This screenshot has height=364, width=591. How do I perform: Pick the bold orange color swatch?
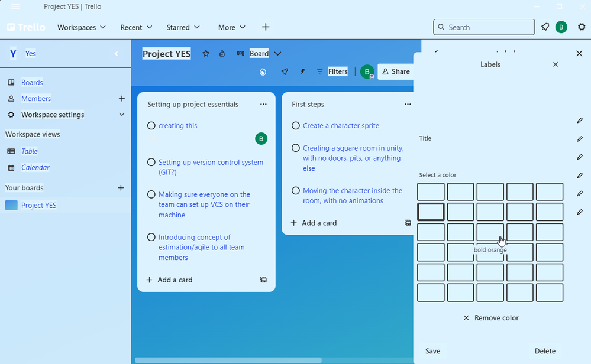490,232
